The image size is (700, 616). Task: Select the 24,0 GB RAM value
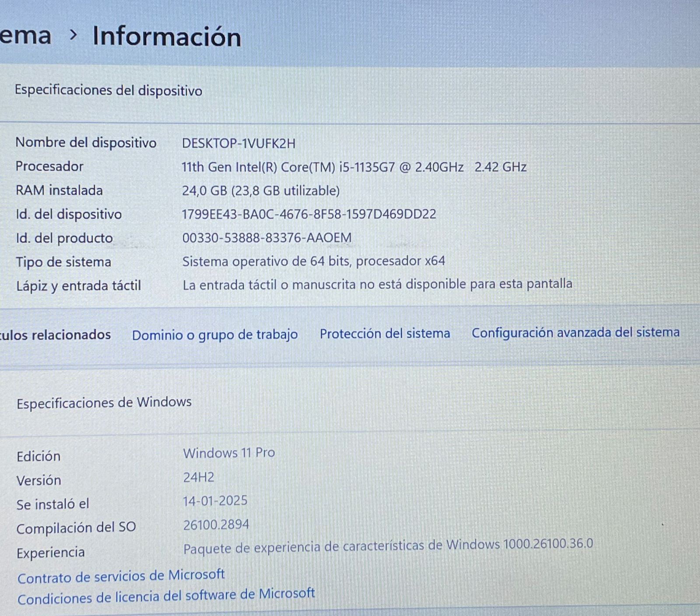[x=261, y=190]
